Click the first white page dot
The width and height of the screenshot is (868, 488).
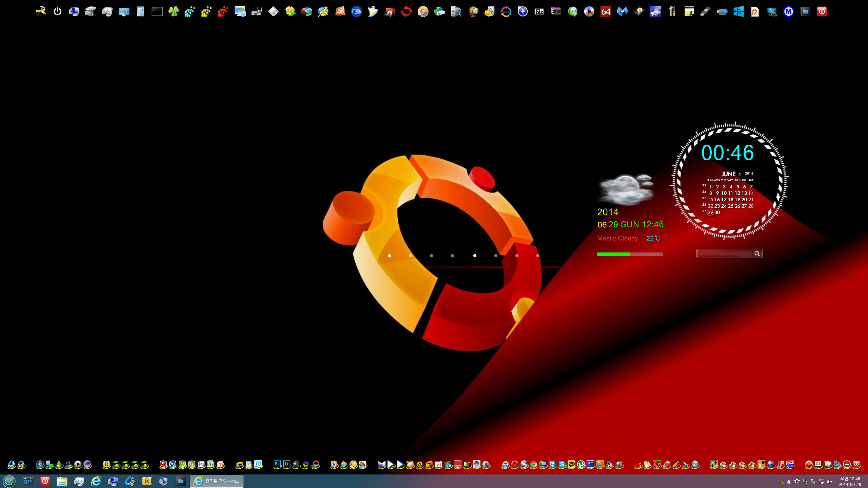(x=389, y=256)
